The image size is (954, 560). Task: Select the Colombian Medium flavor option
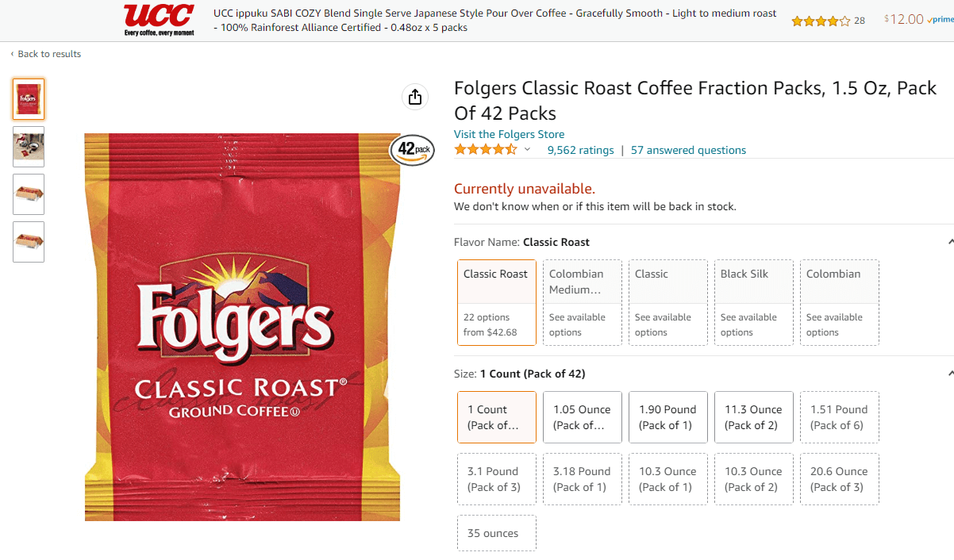click(x=583, y=302)
